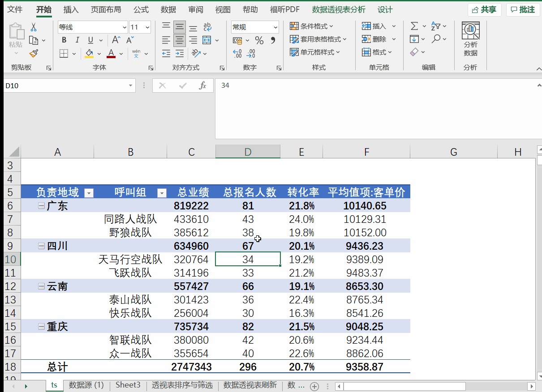Viewport: 542px width, 392px height.
Task: Increase font size with the larger A icon
Action: pos(116,40)
